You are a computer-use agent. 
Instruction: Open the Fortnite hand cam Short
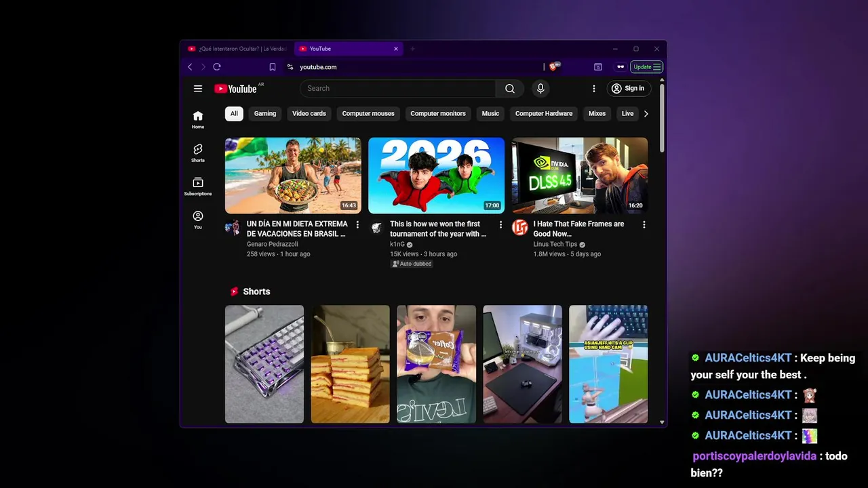(x=608, y=364)
